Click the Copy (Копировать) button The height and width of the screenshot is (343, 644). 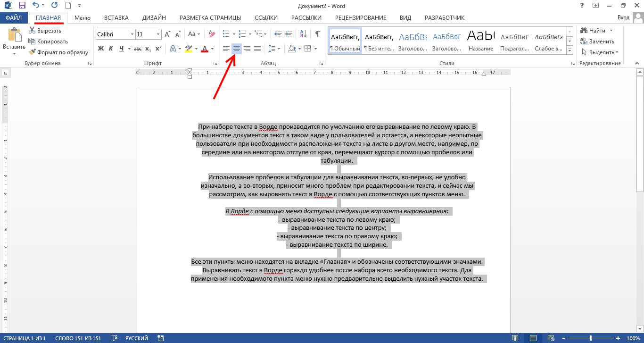tap(48, 42)
